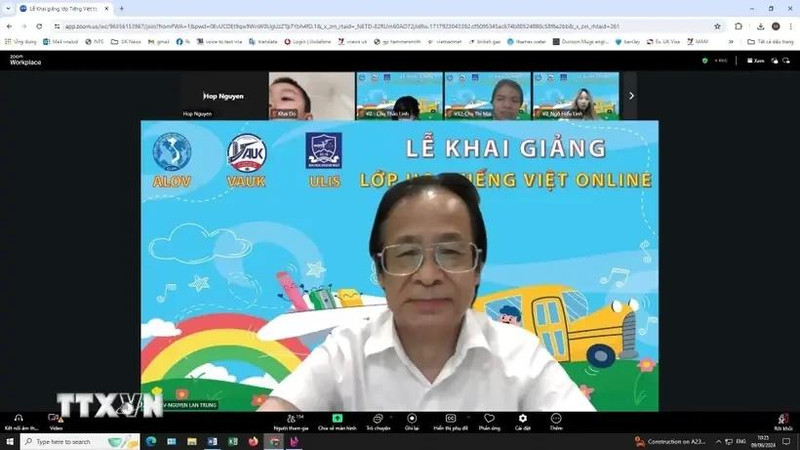Click the Leave meeting (Rời khỏi) button
The width and height of the screenshot is (800, 450).
click(783, 422)
